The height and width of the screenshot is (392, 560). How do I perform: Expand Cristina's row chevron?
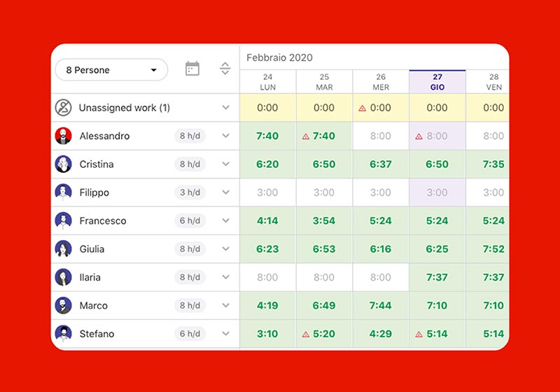click(225, 164)
